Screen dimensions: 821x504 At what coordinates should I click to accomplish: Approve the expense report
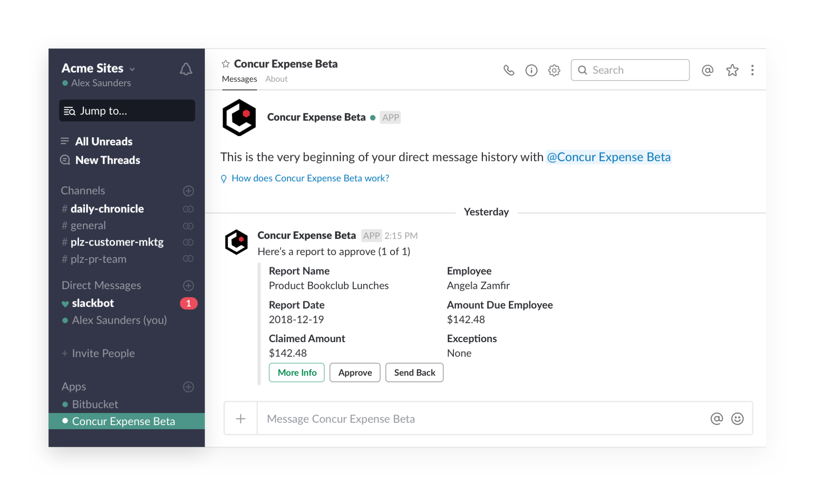click(354, 373)
